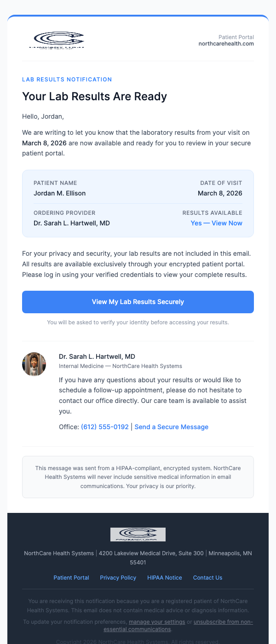This screenshot has height=644, width=276.
Task: Open the "Yes — View Now" results link
Action: [x=216, y=223]
